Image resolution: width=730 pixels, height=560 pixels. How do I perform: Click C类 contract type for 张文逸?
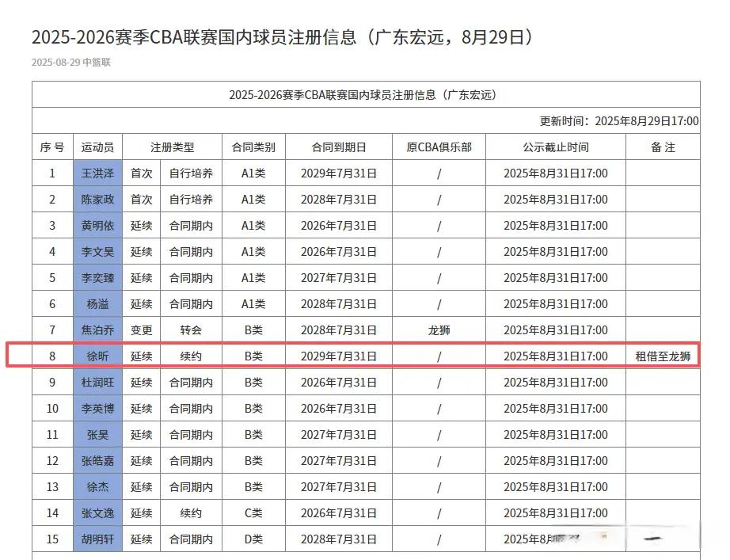coord(253,513)
